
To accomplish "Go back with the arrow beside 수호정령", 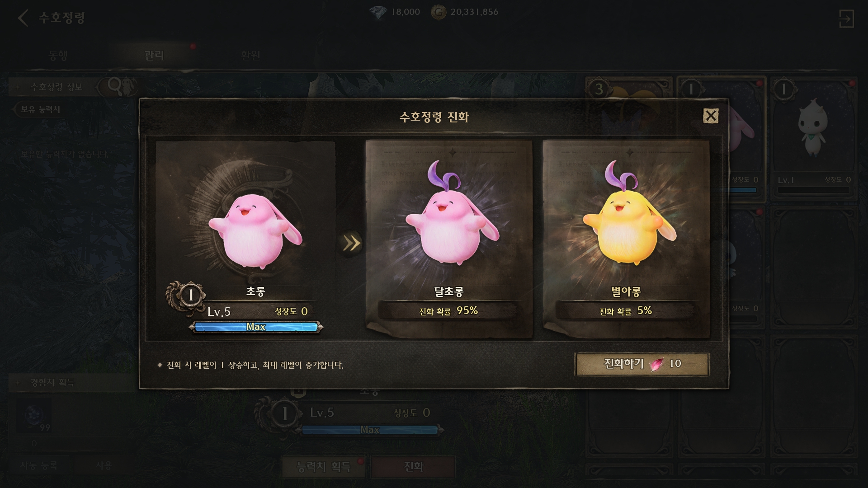I will tap(23, 18).
